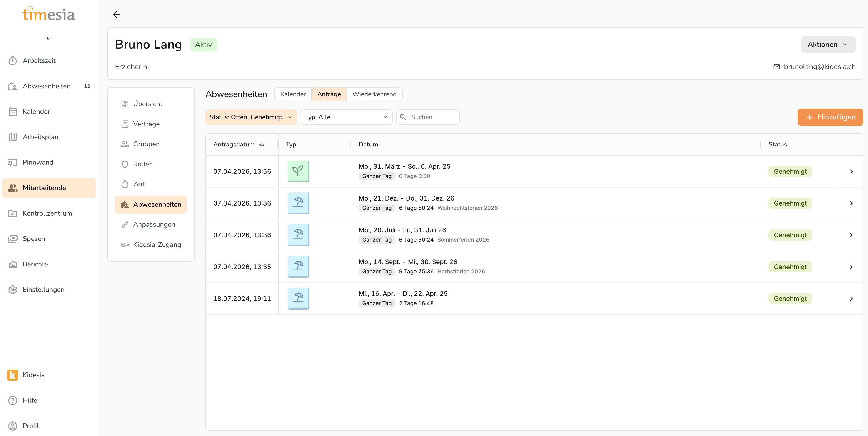Viewport: 868px width, 436px height.
Task: Expand the Weihnachtsferien 2026 row chevron
Action: point(851,203)
